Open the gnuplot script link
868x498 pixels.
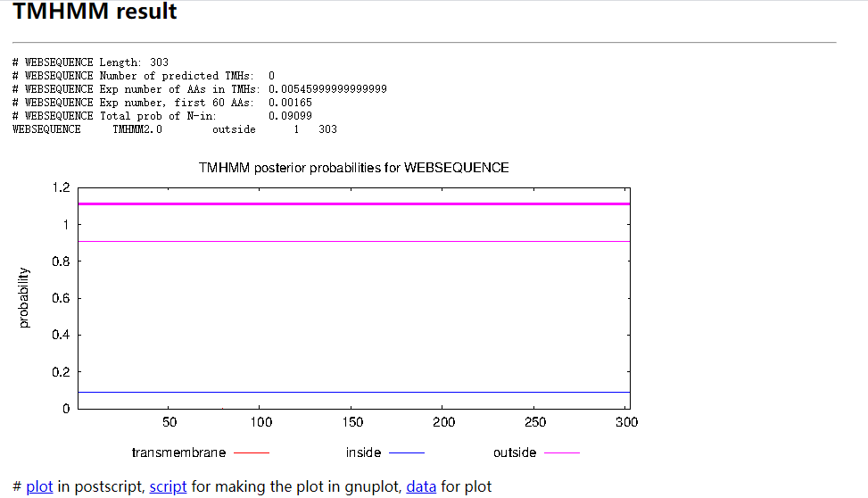coord(168,487)
